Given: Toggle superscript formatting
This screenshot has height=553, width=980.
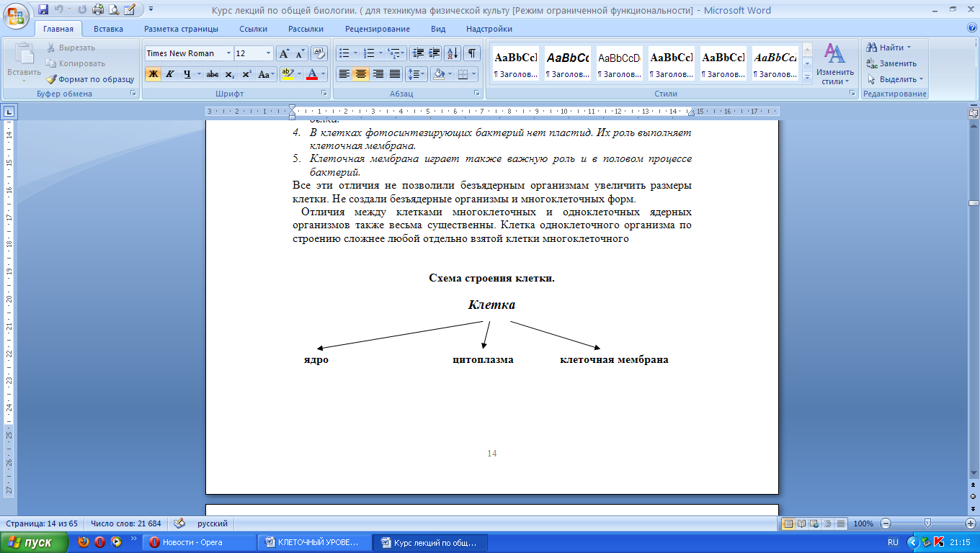Looking at the screenshot, I should 246,74.
